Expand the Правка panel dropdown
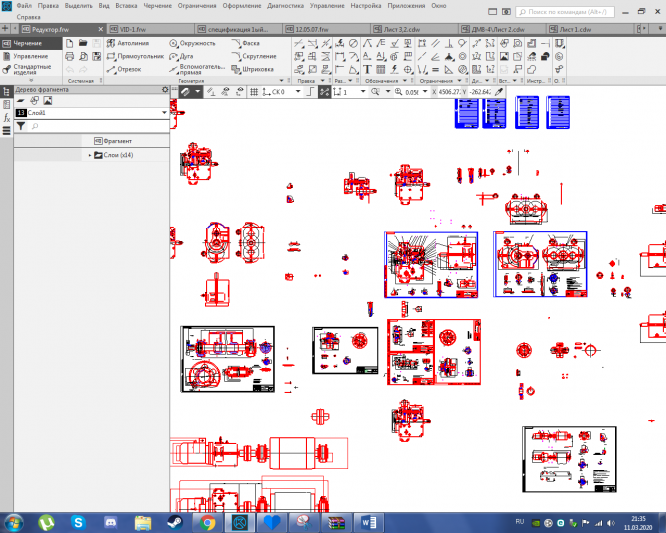 pos(322,81)
